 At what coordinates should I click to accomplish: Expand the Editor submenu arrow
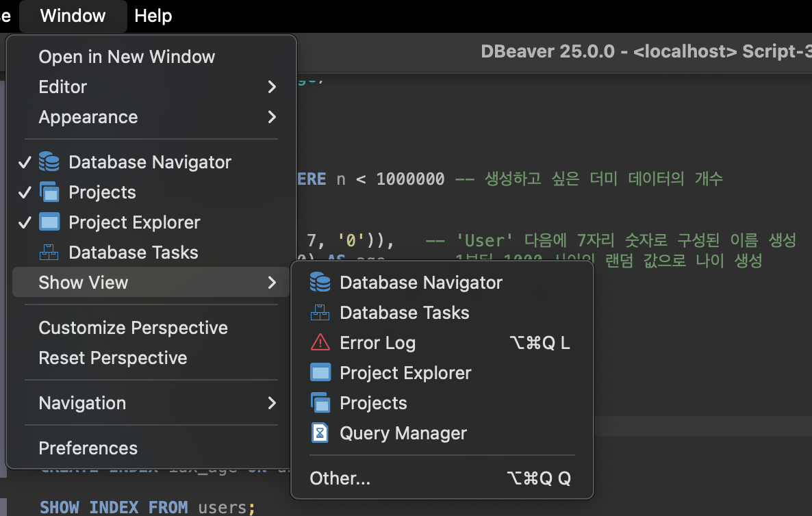pyautogui.click(x=272, y=86)
